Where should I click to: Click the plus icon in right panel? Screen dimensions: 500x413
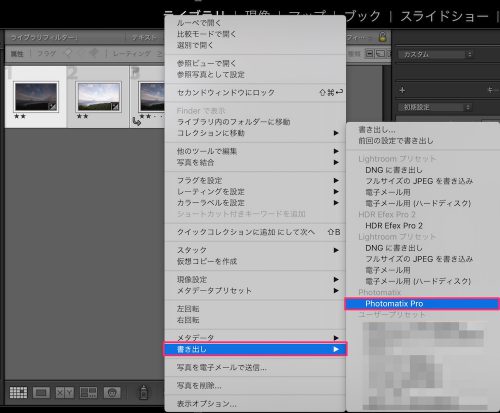point(402,90)
